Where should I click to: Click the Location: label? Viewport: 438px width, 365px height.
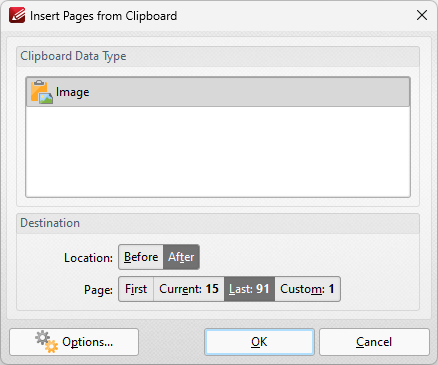[88, 258]
